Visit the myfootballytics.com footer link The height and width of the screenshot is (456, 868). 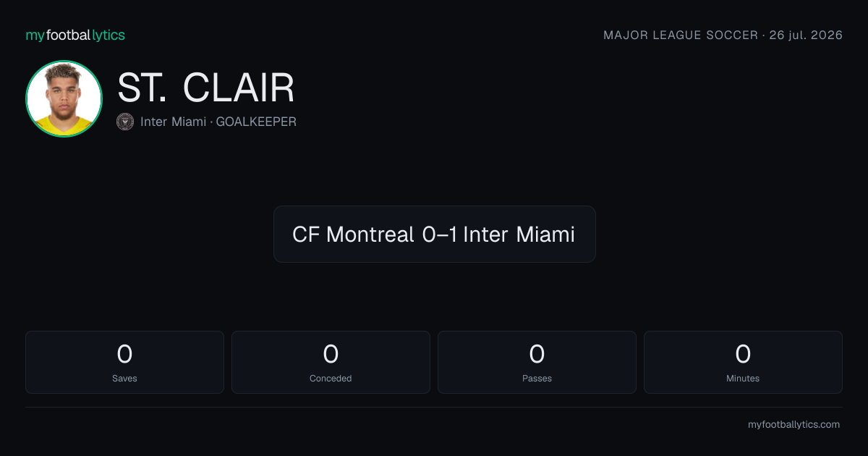point(794,425)
